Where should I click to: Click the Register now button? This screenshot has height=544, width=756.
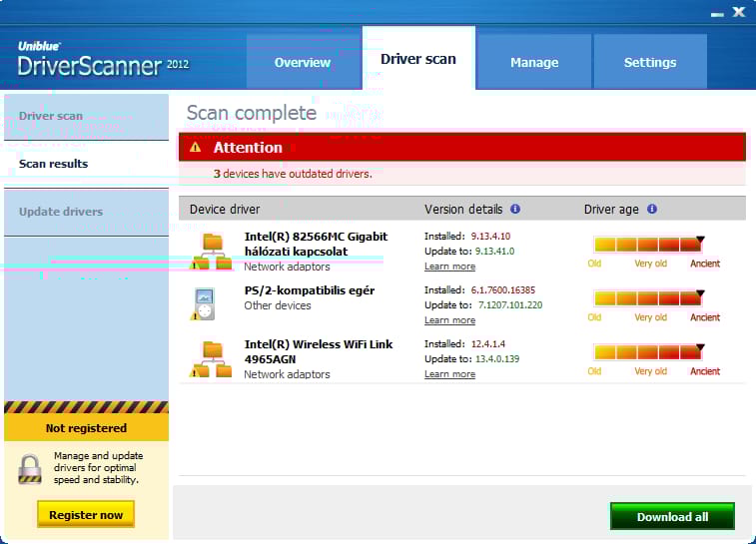(86, 515)
